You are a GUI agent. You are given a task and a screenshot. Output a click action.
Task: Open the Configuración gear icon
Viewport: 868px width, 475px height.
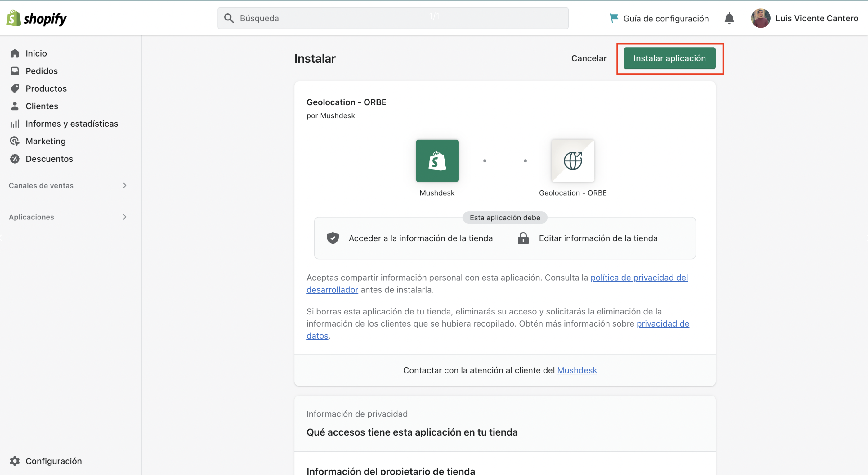tap(15, 461)
